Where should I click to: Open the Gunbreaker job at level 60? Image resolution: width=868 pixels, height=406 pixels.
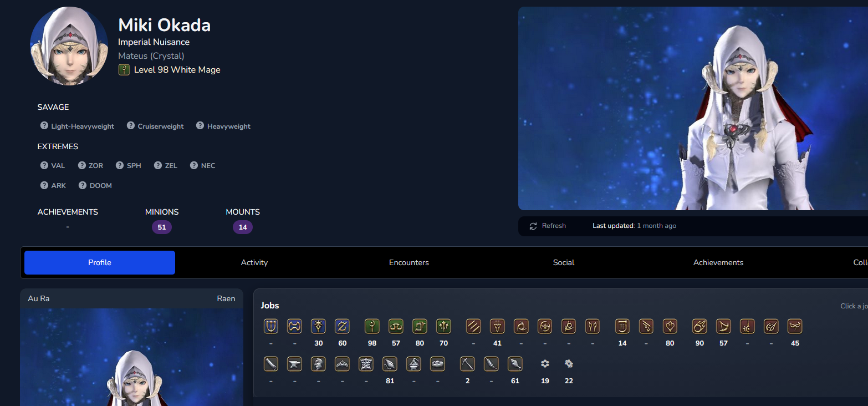[x=342, y=326]
